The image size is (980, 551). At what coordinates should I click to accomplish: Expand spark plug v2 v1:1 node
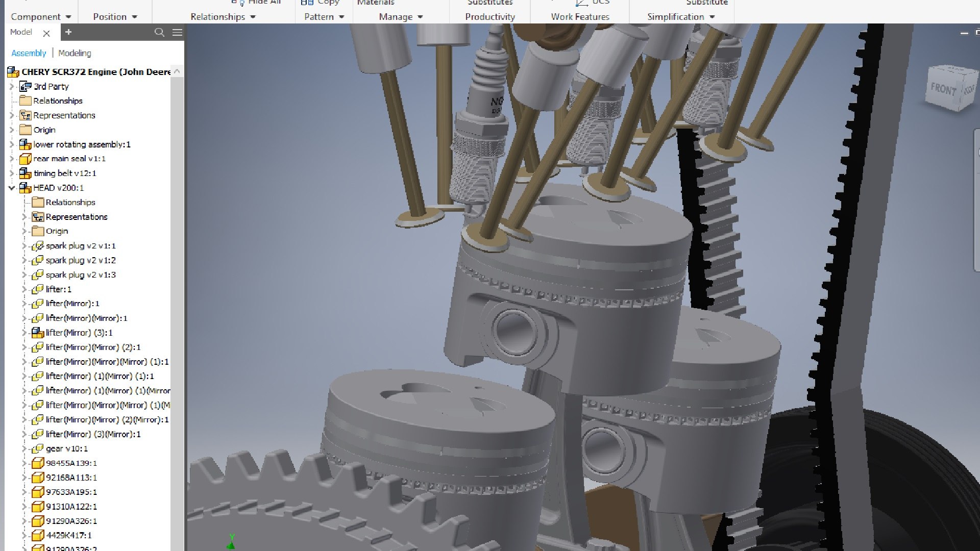tap(24, 246)
